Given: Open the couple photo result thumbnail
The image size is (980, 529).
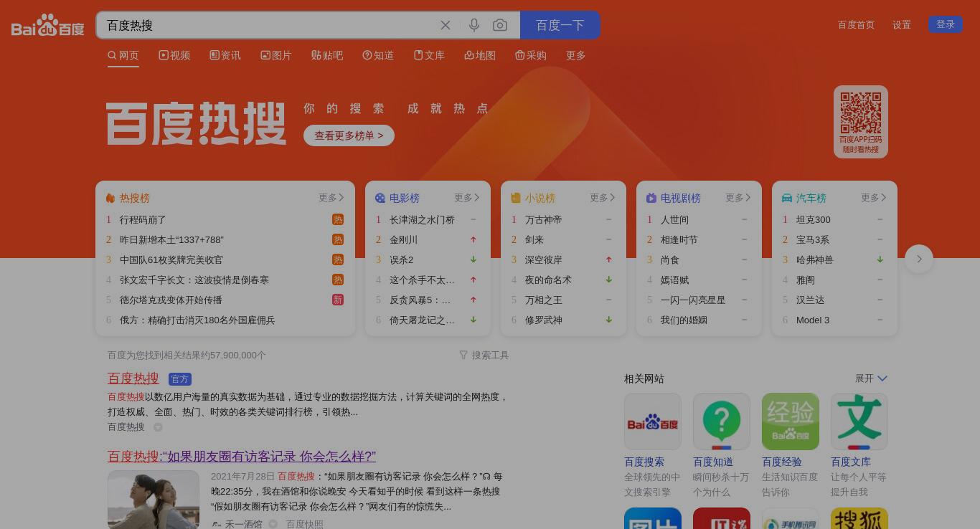Looking at the screenshot, I should click(154, 500).
